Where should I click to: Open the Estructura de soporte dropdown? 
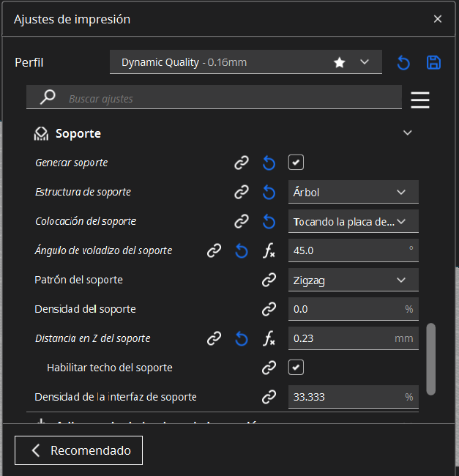353,192
